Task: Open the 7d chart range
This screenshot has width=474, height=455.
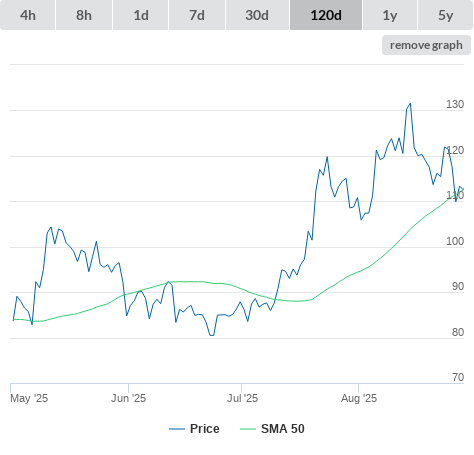Action: (197, 15)
